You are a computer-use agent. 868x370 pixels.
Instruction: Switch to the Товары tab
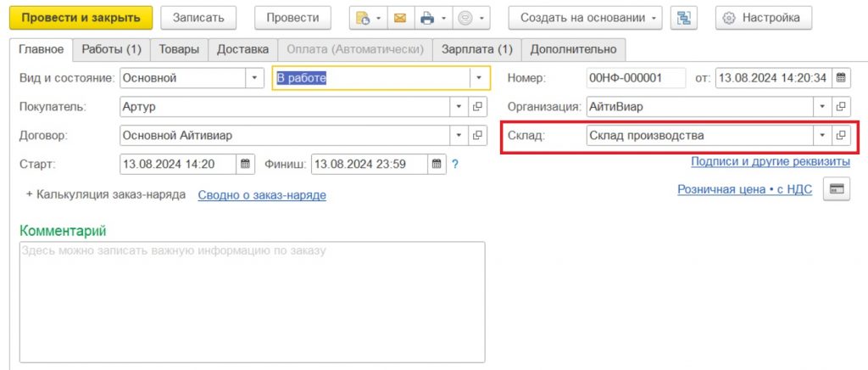pos(179,49)
